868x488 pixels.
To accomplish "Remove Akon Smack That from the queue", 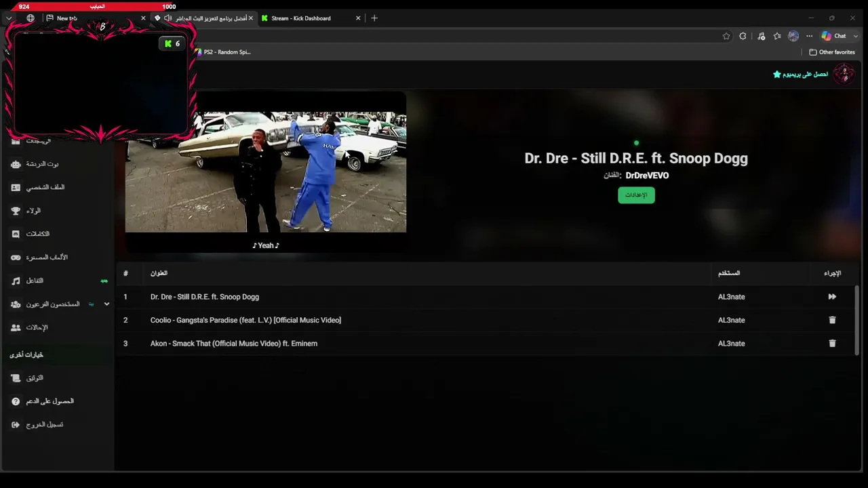I will tap(832, 344).
